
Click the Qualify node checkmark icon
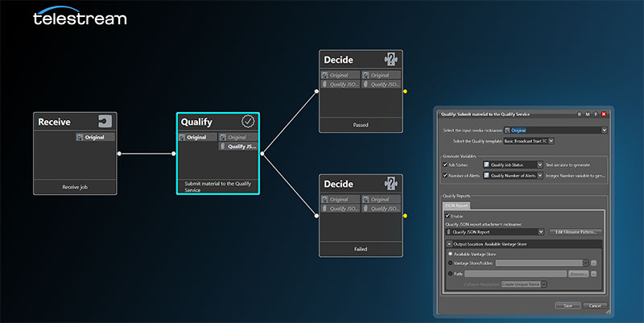point(248,122)
